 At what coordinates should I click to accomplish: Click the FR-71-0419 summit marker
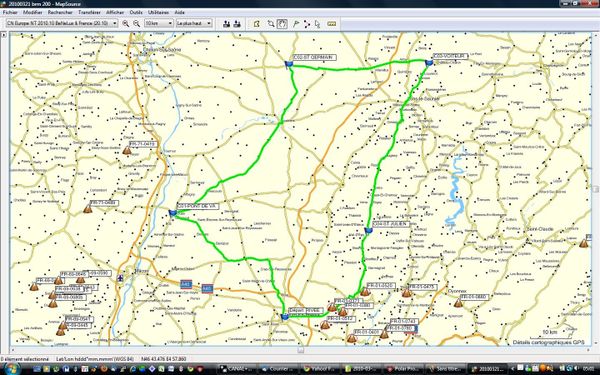point(127,150)
